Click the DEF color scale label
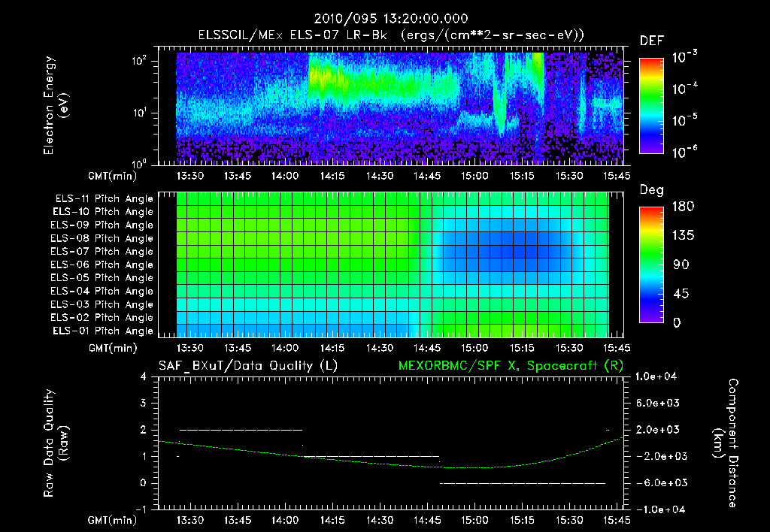770x532 pixels. [x=652, y=41]
